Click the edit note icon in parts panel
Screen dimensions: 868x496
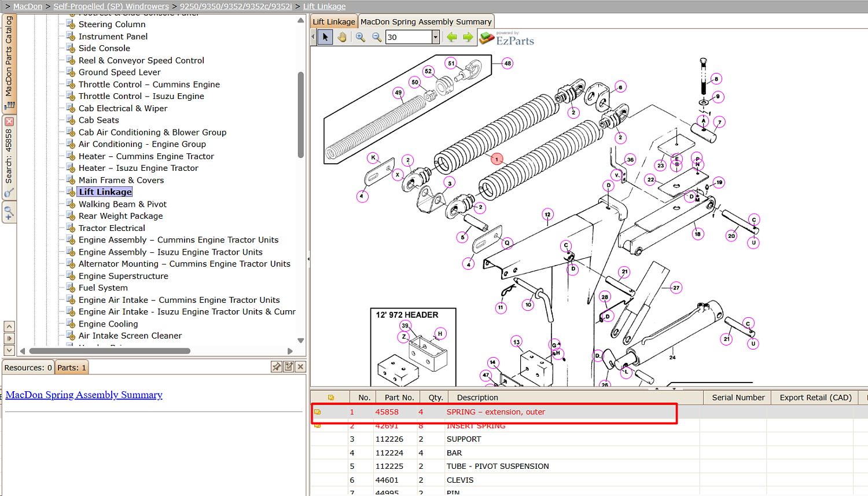pos(289,367)
